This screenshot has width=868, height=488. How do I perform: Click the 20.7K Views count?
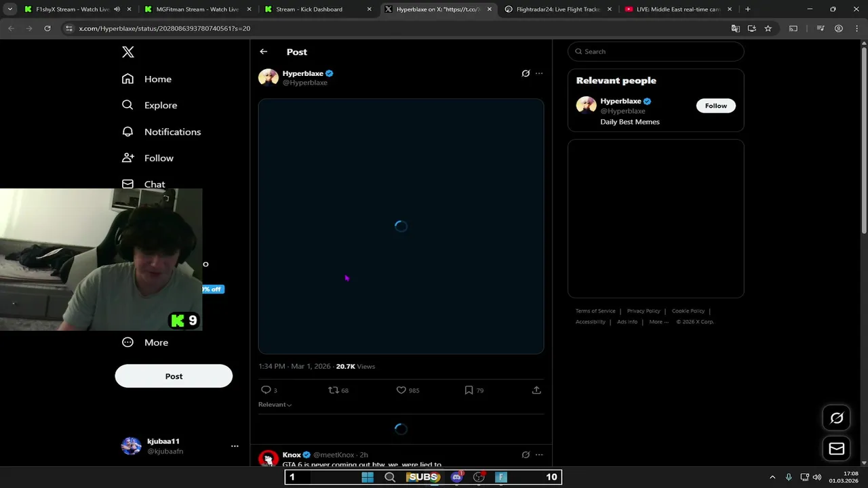(355, 366)
